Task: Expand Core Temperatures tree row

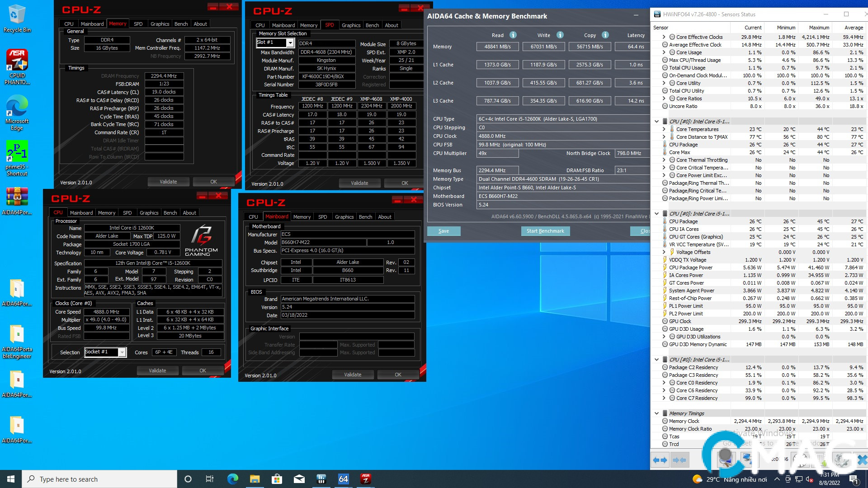Action: pos(664,129)
